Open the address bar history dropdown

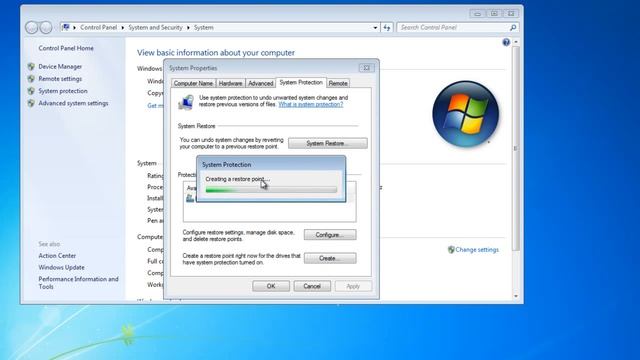tap(375, 27)
